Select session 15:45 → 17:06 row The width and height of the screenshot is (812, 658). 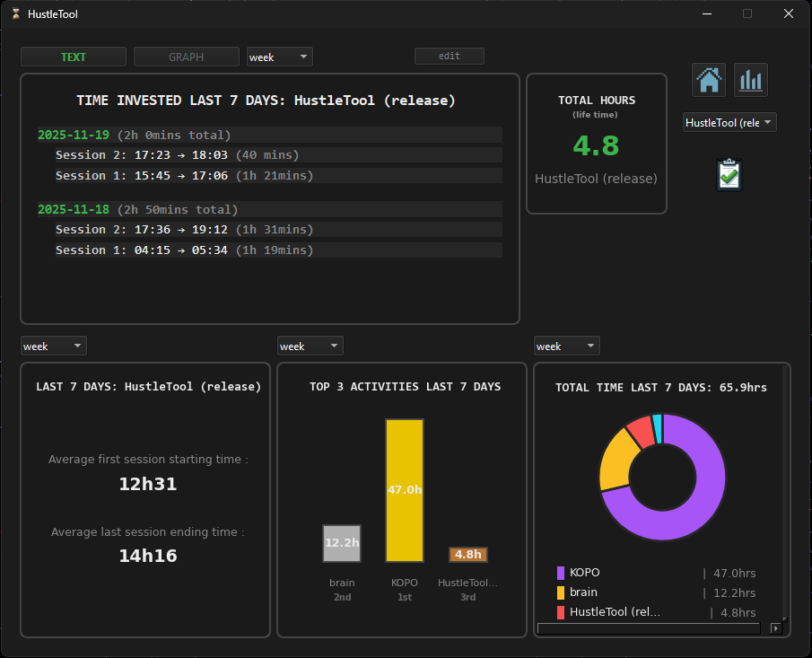click(279, 176)
